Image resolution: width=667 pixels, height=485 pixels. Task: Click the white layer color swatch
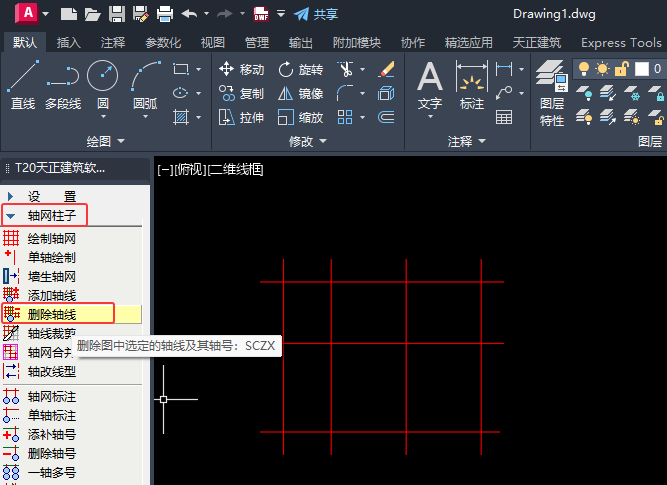point(642,68)
